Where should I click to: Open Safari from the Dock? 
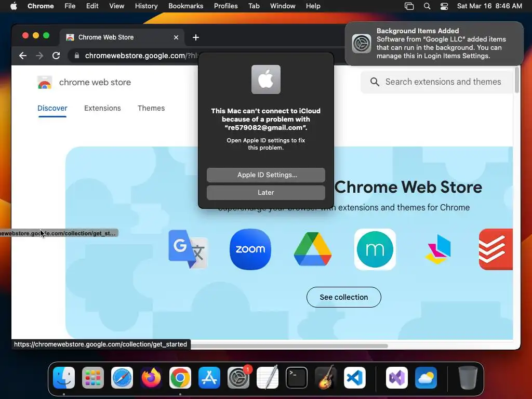122,378
